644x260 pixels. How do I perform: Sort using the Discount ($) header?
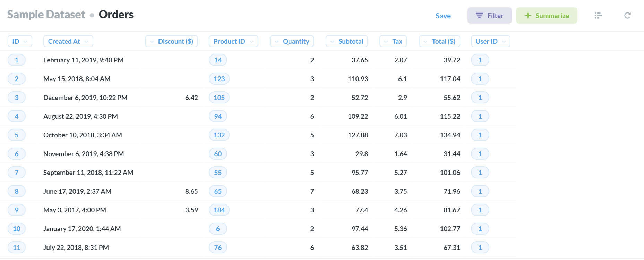pos(171,41)
